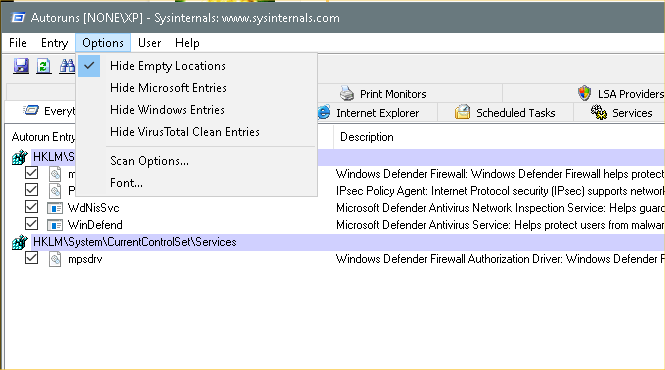The image size is (665, 370).
Task: Uncheck the Windows Defender Firewall entry checkbox
Action: point(31,173)
